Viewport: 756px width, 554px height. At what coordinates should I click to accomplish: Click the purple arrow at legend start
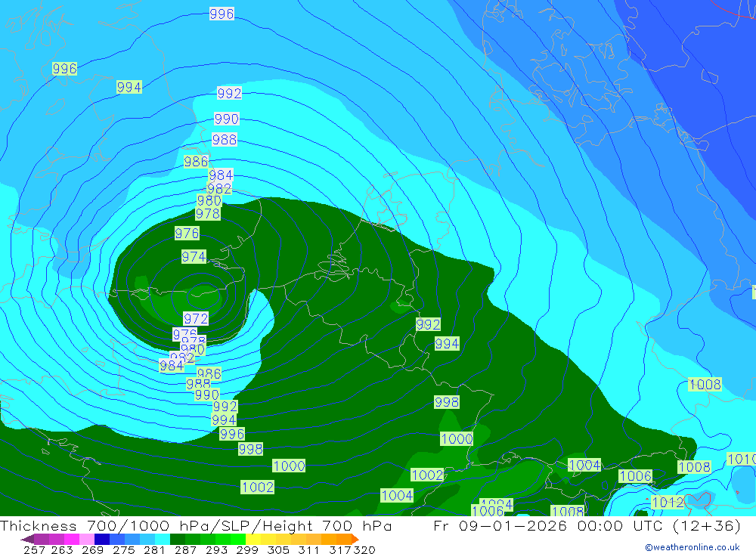27,539
